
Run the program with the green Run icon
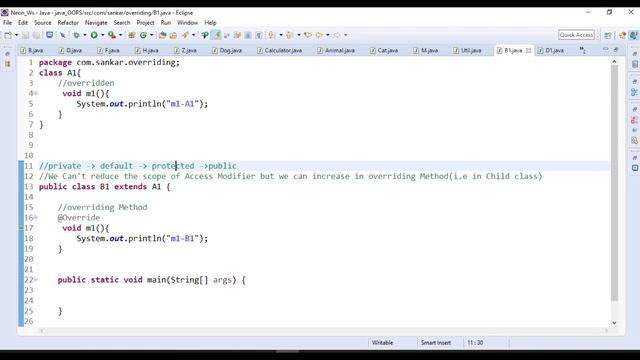click(x=94, y=35)
